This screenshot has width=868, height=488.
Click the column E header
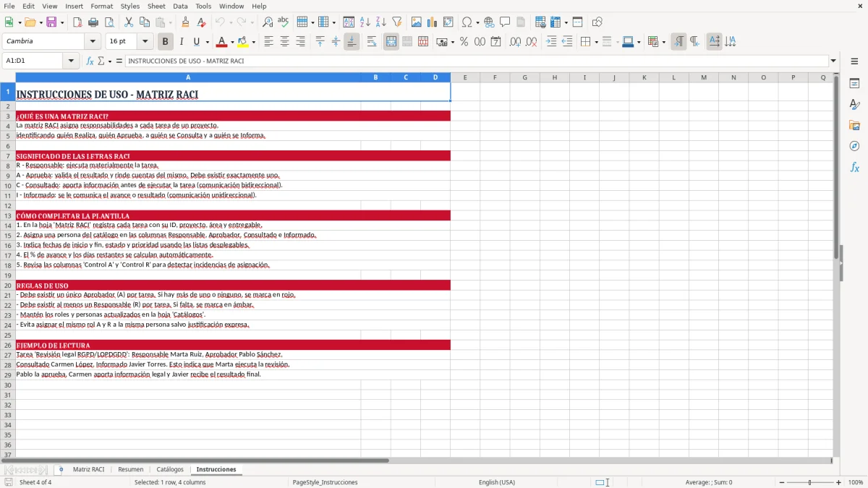click(465, 77)
